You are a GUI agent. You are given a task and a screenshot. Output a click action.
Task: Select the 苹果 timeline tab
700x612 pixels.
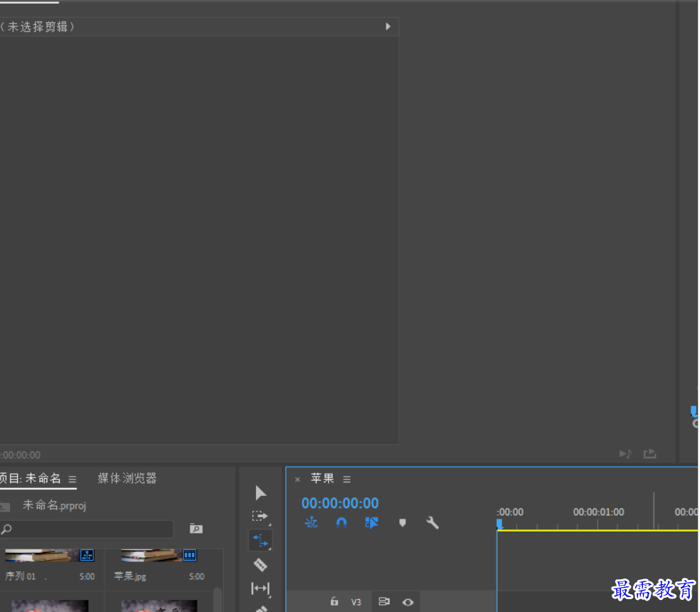click(x=322, y=478)
